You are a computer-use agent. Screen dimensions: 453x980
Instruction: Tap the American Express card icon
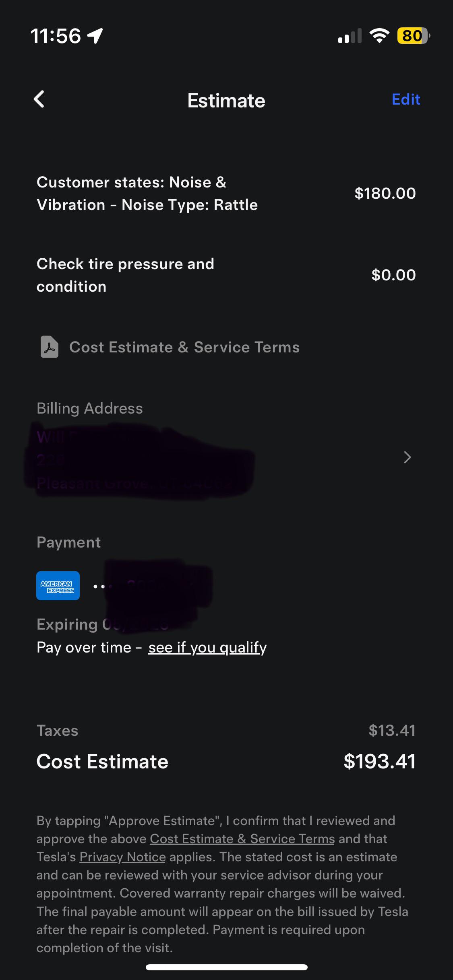click(58, 586)
